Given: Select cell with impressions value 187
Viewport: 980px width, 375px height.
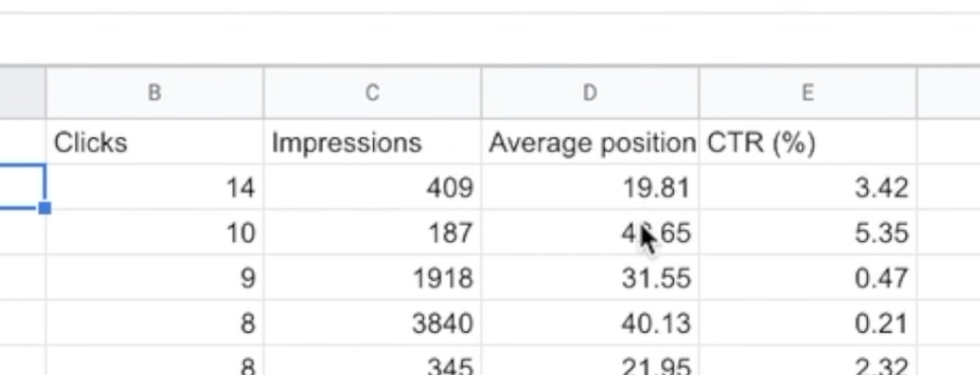Looking at the screenshot, I should 372,233.
